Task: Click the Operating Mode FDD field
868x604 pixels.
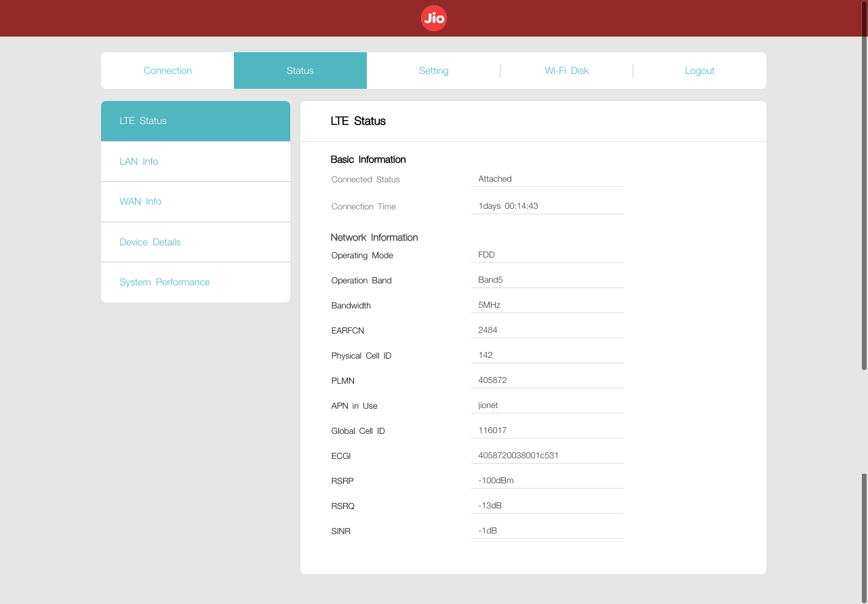Action: tap(547, 255)
